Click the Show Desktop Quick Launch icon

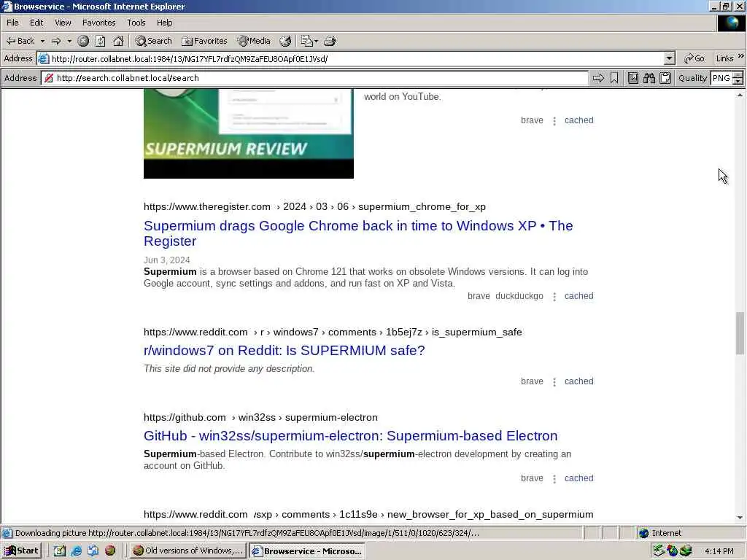[x=60, y=551]
